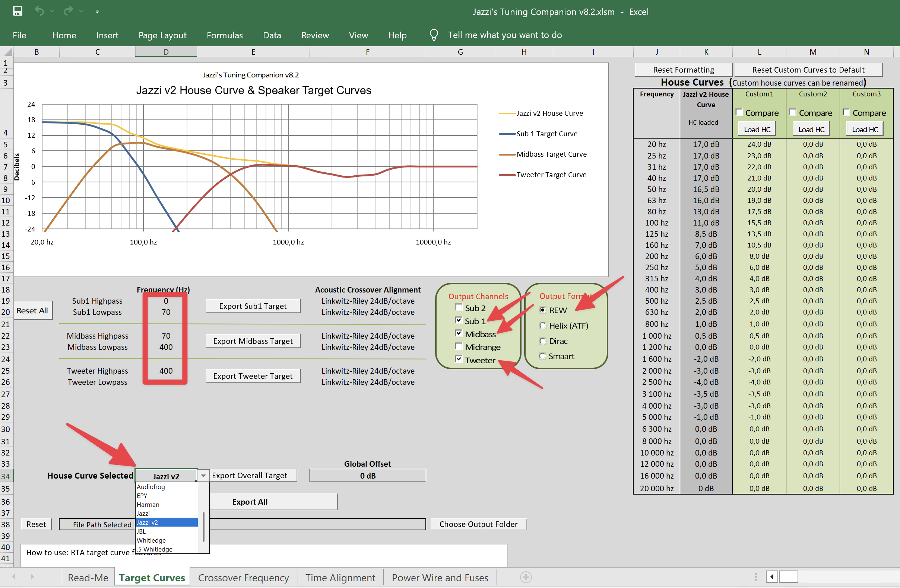The width and height of the screenshot is (900, 588).
Task: Toggle the Midrange channel checkbox
Action: (x=459, y=346)
